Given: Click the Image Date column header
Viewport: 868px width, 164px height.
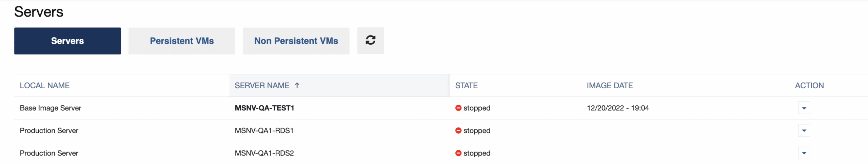Looking at the screenshot, I should (x=610, y=86).
